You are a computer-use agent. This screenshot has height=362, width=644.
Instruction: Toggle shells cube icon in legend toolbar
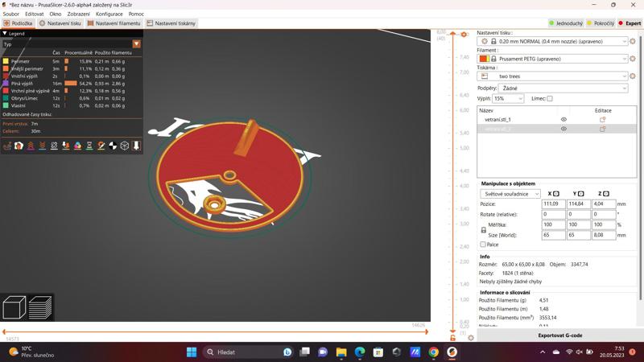(x=125, y=146)
